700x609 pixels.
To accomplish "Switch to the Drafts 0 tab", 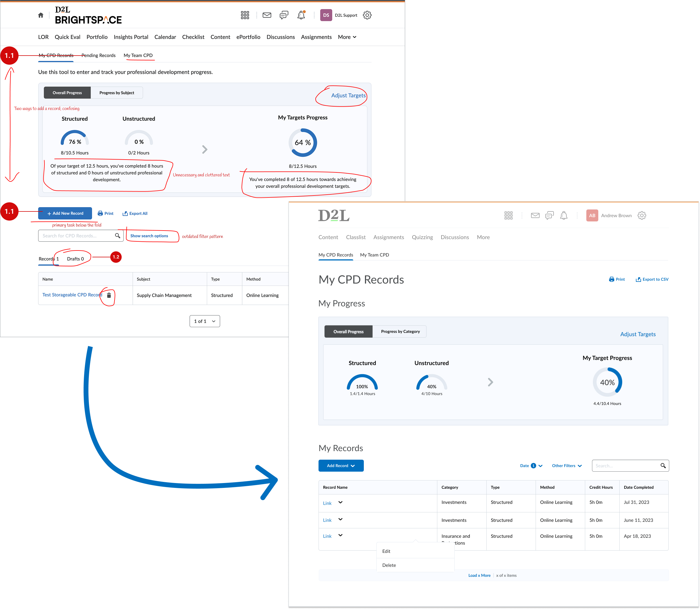I will tap(75, 259).
